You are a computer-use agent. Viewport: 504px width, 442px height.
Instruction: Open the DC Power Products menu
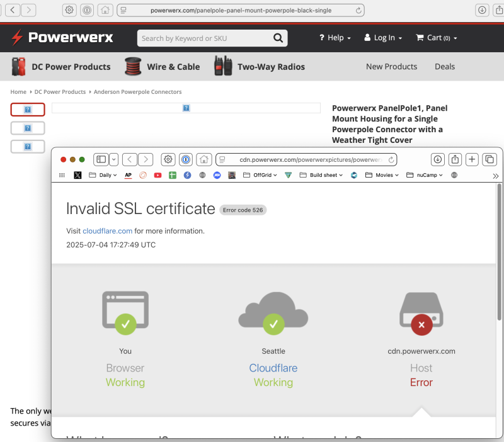(60, 67)
